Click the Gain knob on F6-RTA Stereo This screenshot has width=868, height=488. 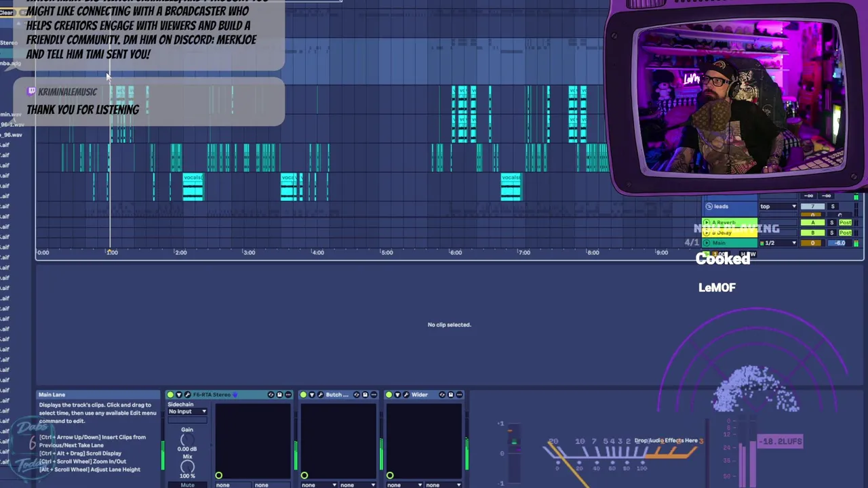(x=187, y=441)
